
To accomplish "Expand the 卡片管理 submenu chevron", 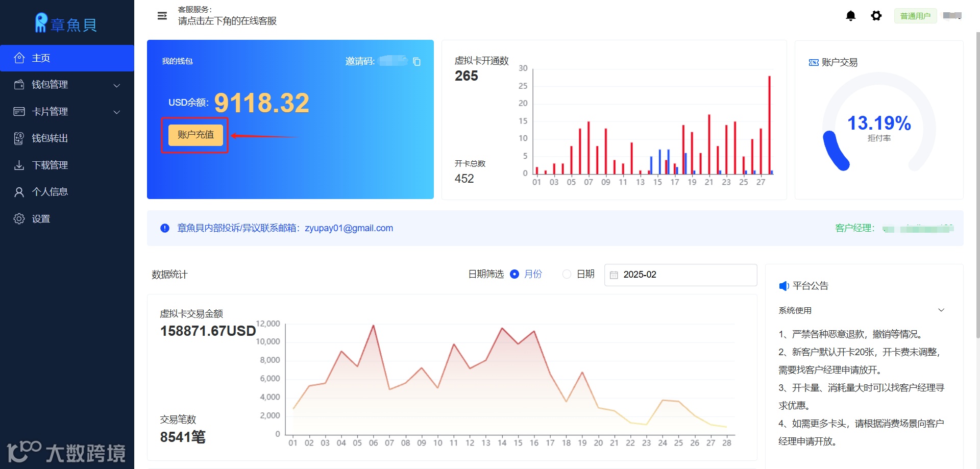I will (x=117, y=112).
